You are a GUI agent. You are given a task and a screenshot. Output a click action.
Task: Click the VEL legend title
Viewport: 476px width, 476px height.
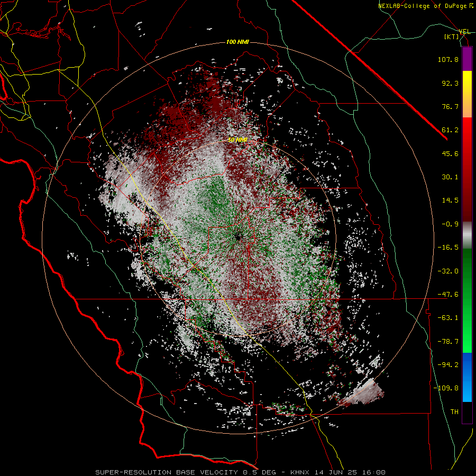(464, 32)
